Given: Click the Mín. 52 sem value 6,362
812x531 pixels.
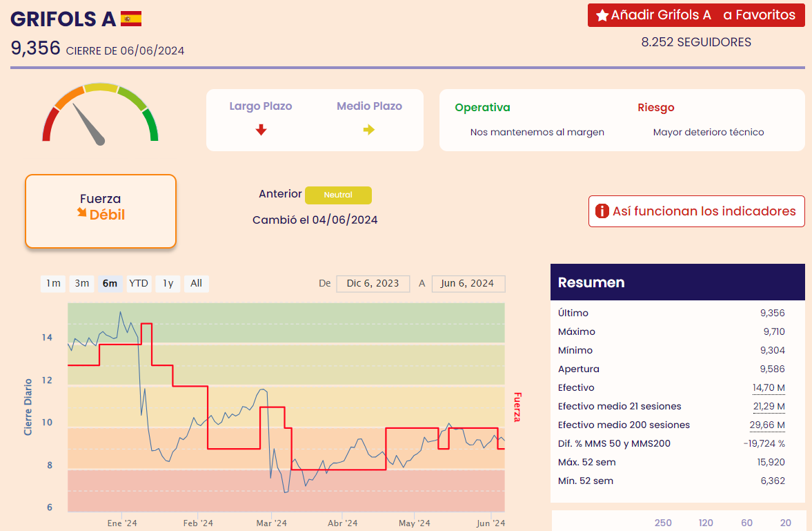Looking at the screenshot, I should (x=772, y=481).
